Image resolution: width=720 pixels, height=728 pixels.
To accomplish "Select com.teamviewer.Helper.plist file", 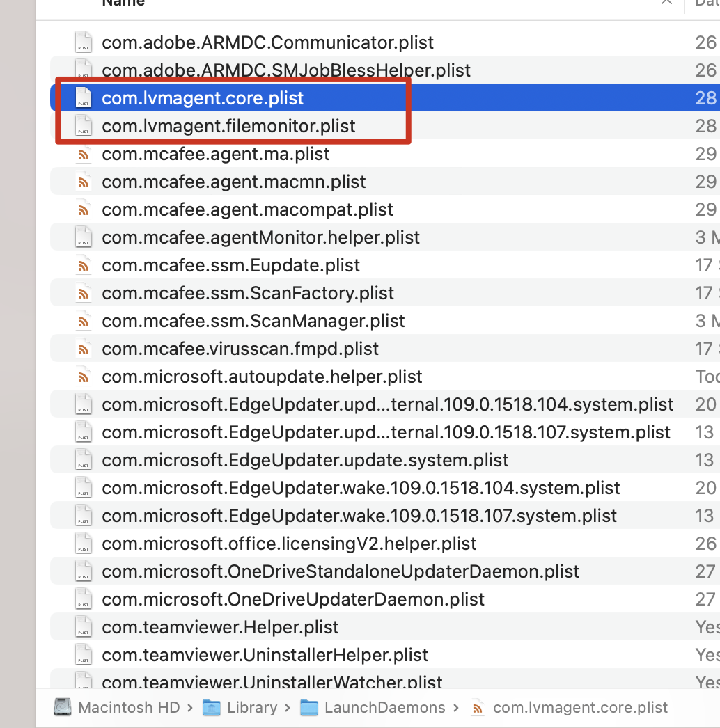I will 220,628.
